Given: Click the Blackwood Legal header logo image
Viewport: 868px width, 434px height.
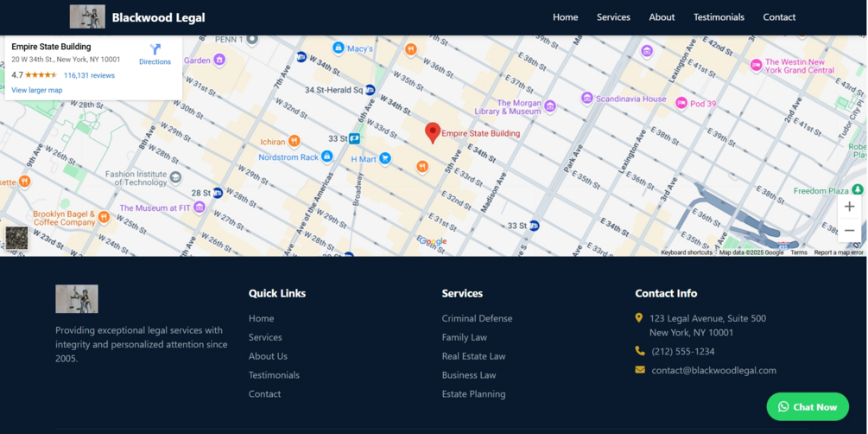Looking at the screenshot, I should [x=87, y=16].
